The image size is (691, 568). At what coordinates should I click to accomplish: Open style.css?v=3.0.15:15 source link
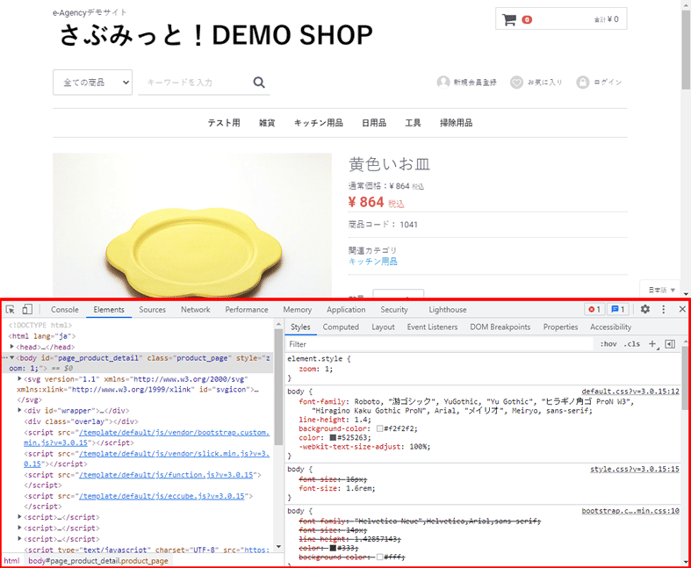pos(635,469)
